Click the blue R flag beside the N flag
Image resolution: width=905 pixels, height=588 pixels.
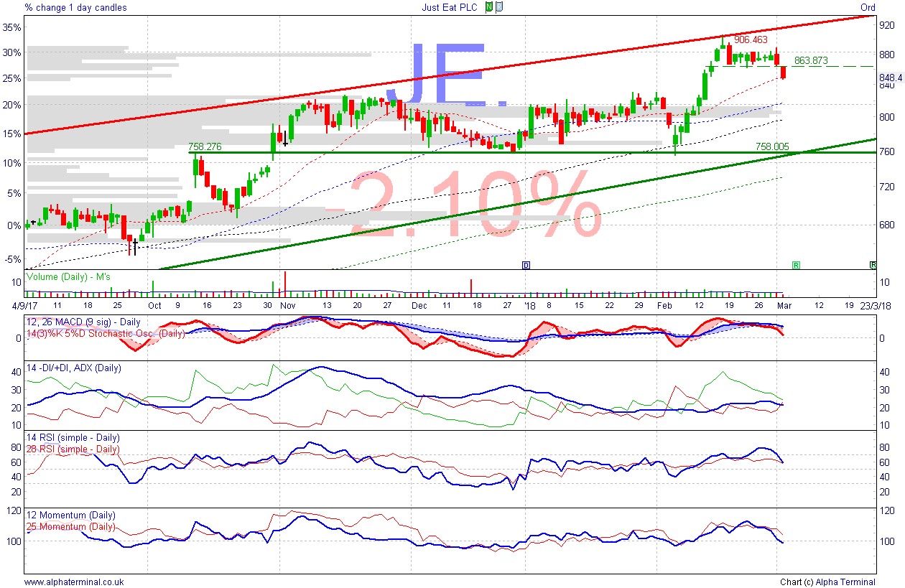pyautogui.click(x=499, y=7)
